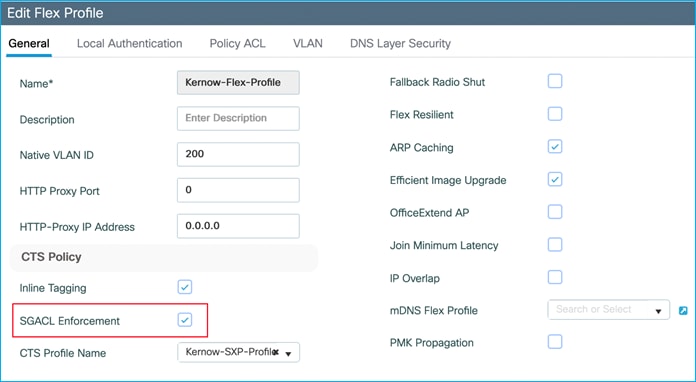Click the Description input field
The height and width of the screenshot is (382, 696).
[x=238, y=118]
